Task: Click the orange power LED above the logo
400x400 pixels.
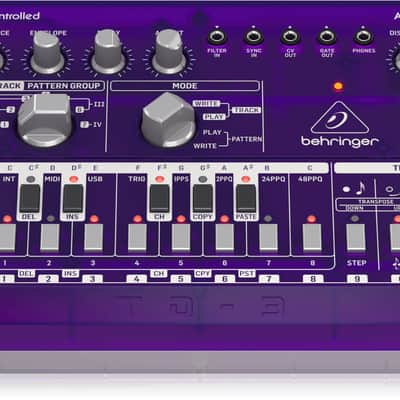Action: [338, 87]
